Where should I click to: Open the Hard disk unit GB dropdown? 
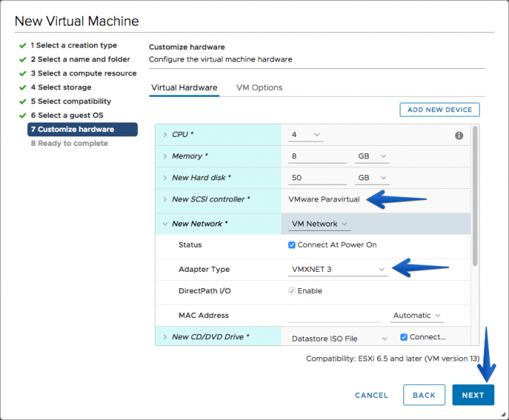click(372, 177)
